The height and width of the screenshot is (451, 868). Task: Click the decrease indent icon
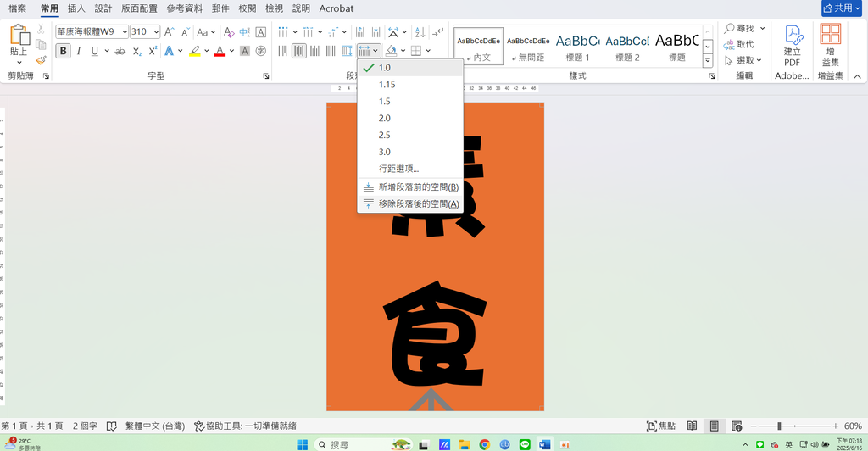359,32
